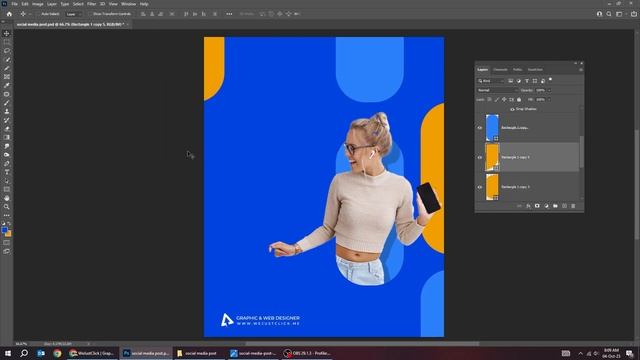Screen dimensions: 640x360
Task: Click the orange background color swatch
Action: click(x=9, y=234)
